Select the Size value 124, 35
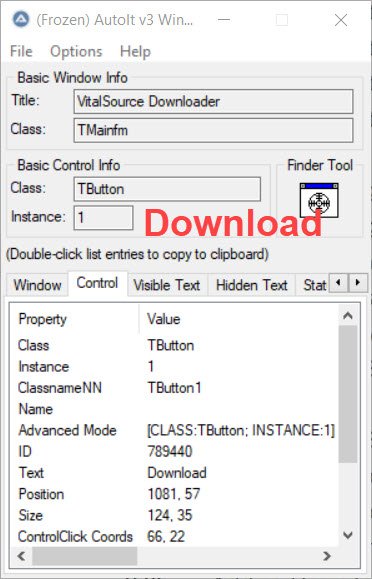372x579 pixels. pos(170,515)
